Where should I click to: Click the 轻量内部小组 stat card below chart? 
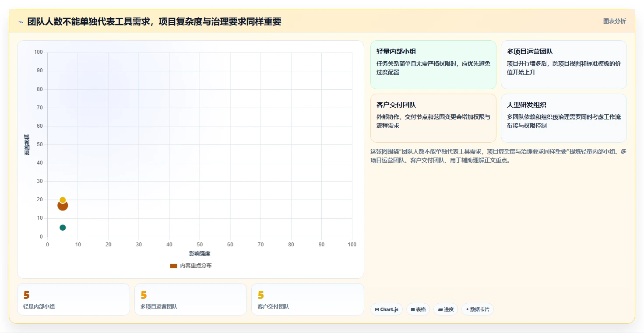coord(74,299)
